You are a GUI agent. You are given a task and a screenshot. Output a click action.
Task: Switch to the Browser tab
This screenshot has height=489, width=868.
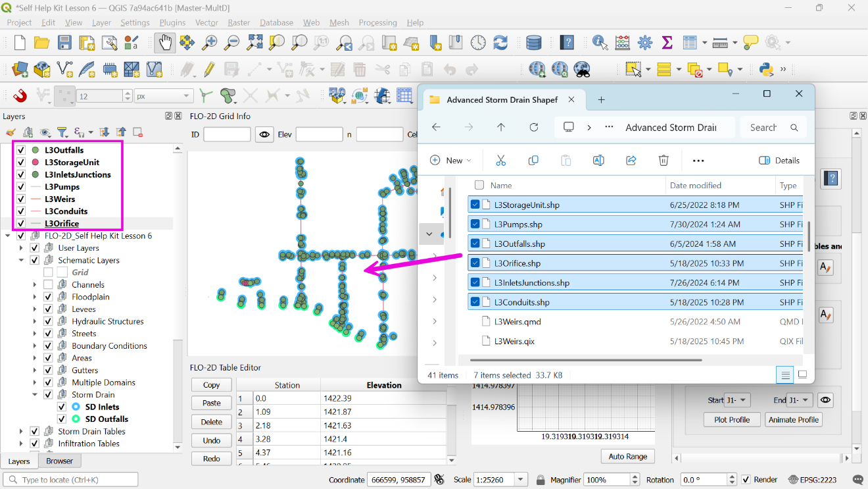click(59, 461)
